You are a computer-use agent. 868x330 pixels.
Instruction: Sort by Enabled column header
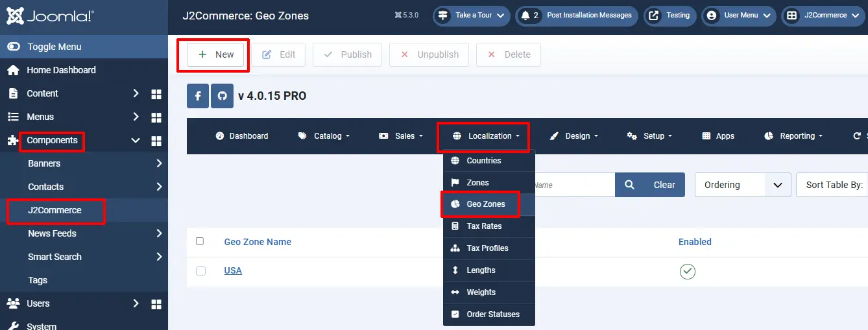pyautogui.click(x=695, y=242)
